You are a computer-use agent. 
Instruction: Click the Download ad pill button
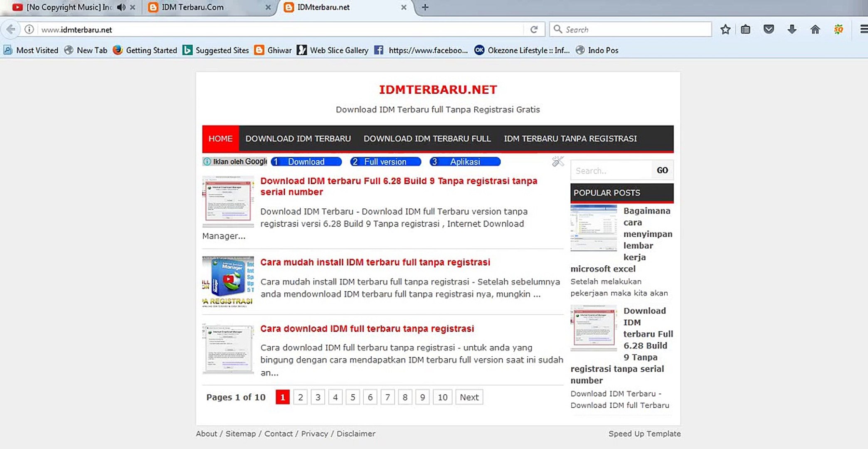pyautogui.click(x=306, y=162)
